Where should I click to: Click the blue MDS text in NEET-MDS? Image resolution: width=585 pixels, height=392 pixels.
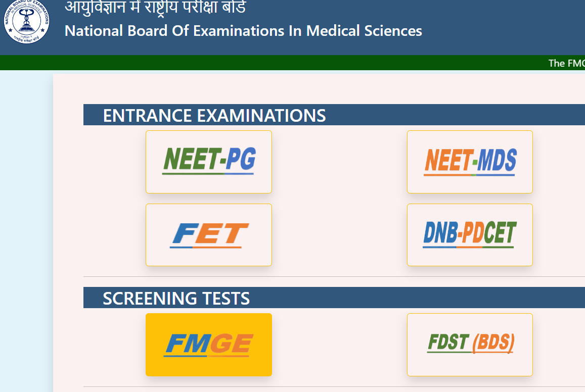point(497,160)
